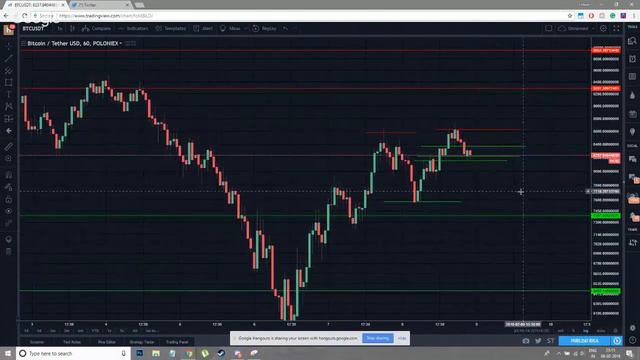Toggle lock all drawing tools
Viewport: 640px width, 360px height.
coord(9,199)
